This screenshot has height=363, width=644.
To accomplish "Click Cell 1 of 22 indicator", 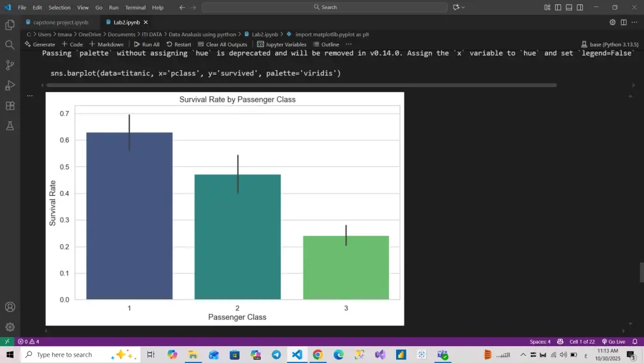I will 582,342.
